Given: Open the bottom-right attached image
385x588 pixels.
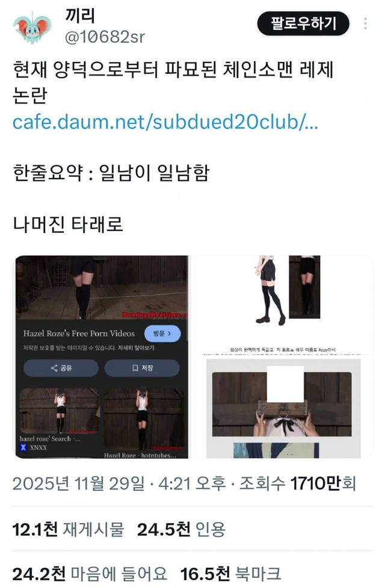Looking at the screenshot, I should tap(284, 408).
